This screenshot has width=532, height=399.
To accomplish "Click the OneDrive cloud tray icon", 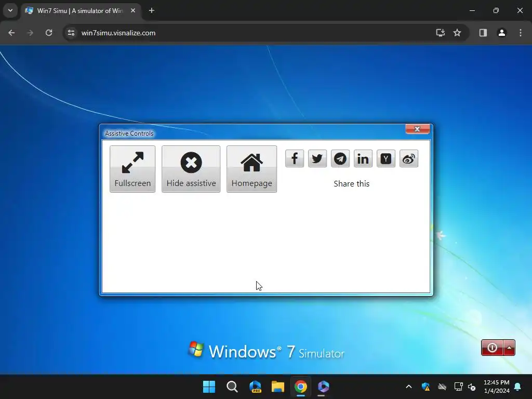I will 442,387.
